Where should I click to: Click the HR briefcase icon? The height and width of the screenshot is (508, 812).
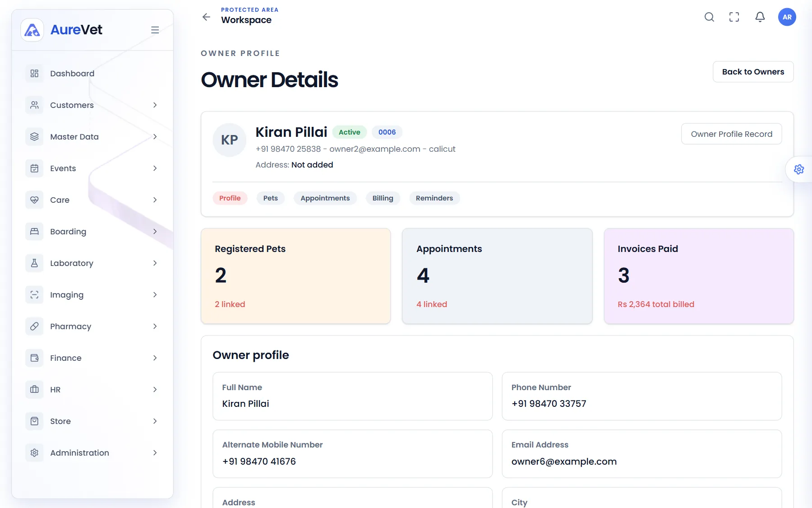(x=34, y=389)
